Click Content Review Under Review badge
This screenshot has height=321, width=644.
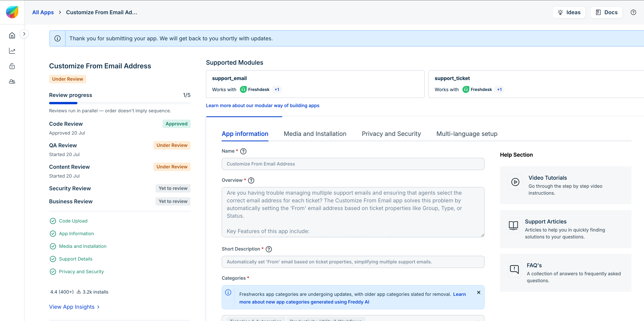pyautogui.click(x=172, y=167)
